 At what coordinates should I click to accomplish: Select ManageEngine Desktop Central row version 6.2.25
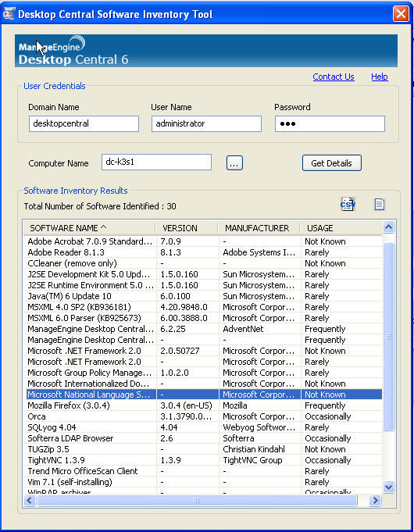[204, 329]
